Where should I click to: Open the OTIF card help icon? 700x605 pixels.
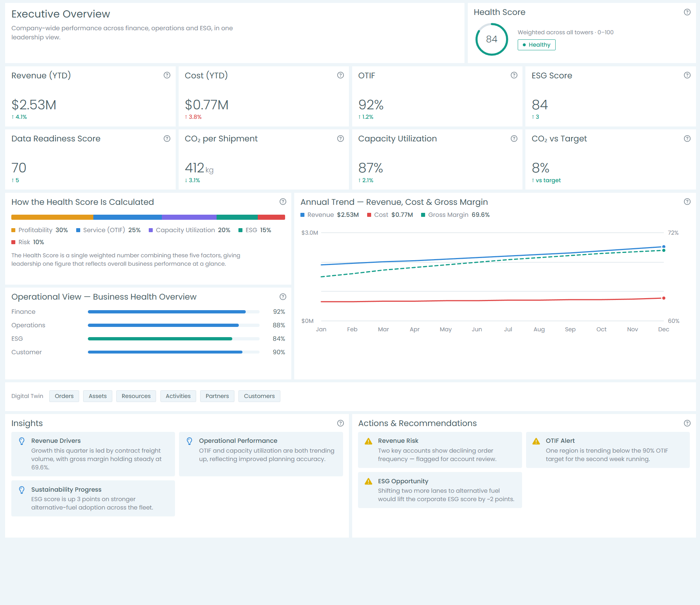click(514, 75)
